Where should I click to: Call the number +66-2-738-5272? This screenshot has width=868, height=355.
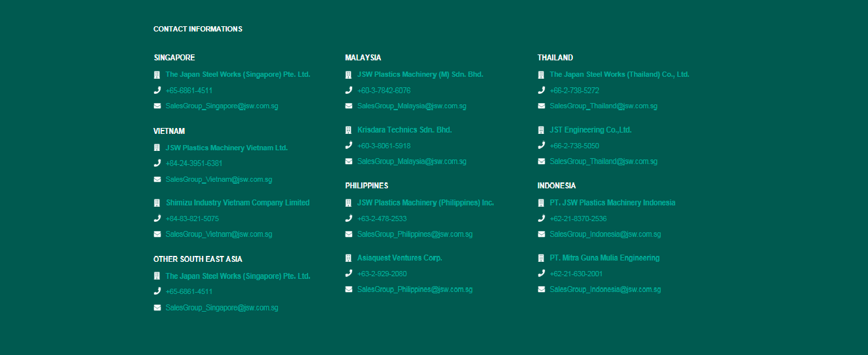(x=574, y=91)
